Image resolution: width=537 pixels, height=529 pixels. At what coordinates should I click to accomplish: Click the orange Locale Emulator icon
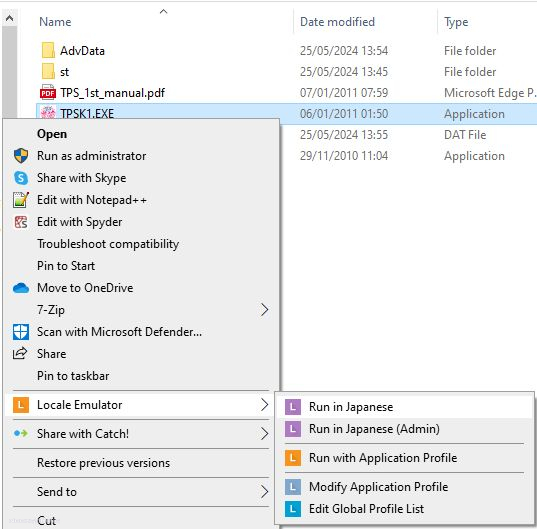pos(21,405)
